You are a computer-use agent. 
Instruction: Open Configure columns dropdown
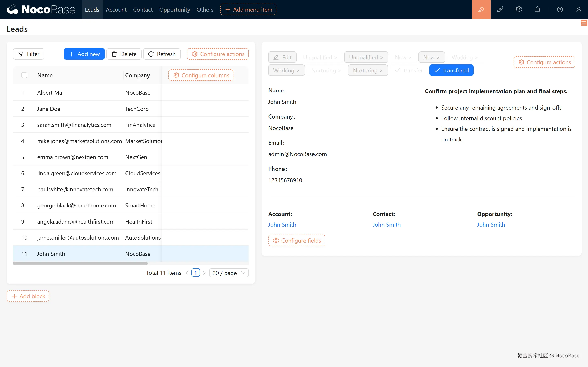(x=201, y=75)
